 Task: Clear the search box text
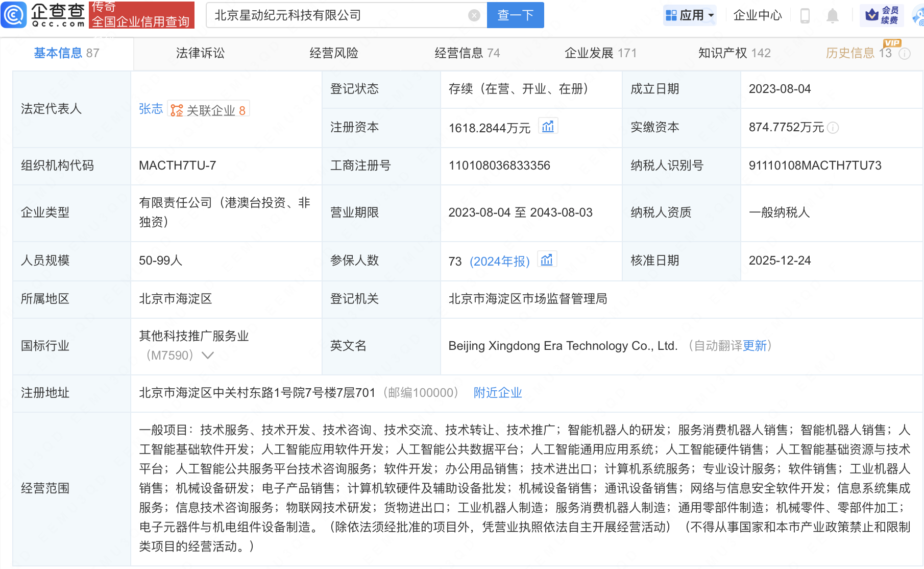(x=474, y=15)
